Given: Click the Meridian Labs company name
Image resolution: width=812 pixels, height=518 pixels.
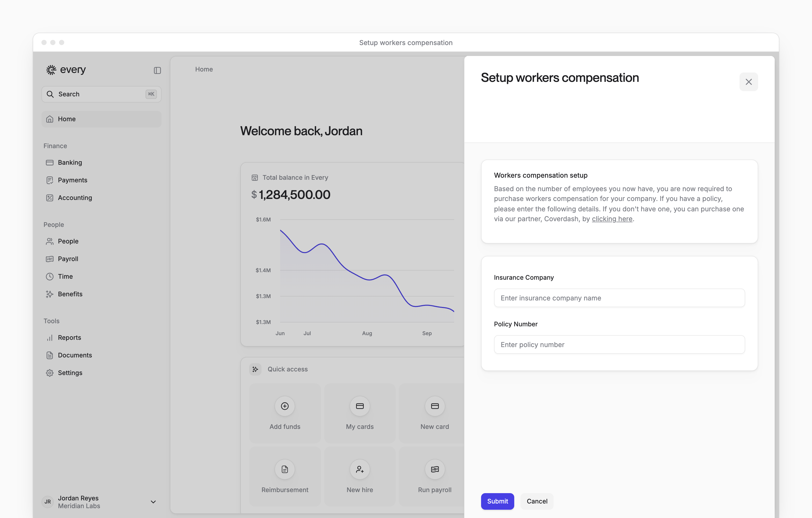Looking at the screenshot, I should pos(79,506).
